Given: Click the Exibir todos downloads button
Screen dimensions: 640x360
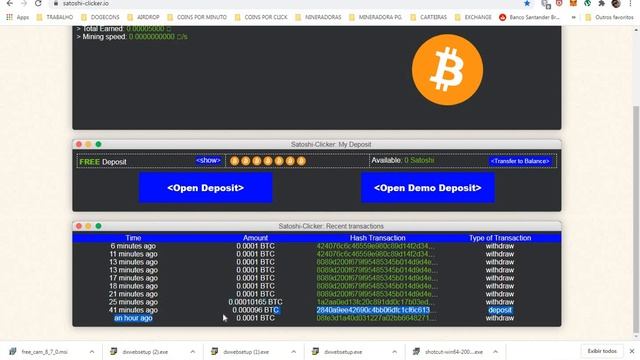Looking at the screenshot, I should [602, 351].
